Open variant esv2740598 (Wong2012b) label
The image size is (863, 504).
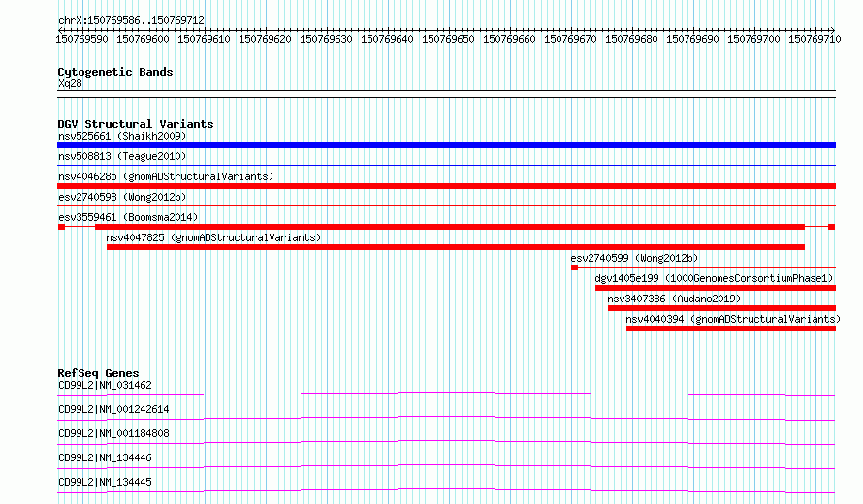(122, 197)
